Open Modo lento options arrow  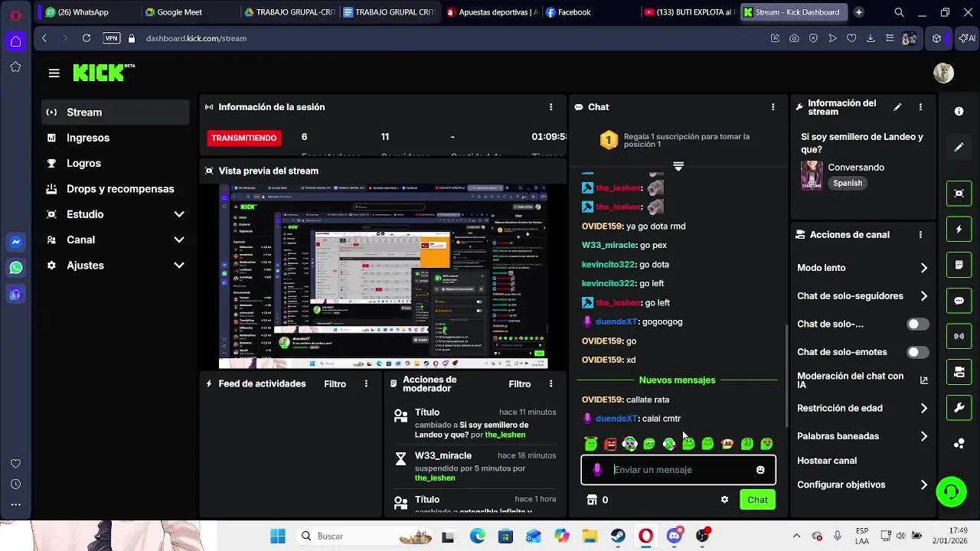point(923,268)
